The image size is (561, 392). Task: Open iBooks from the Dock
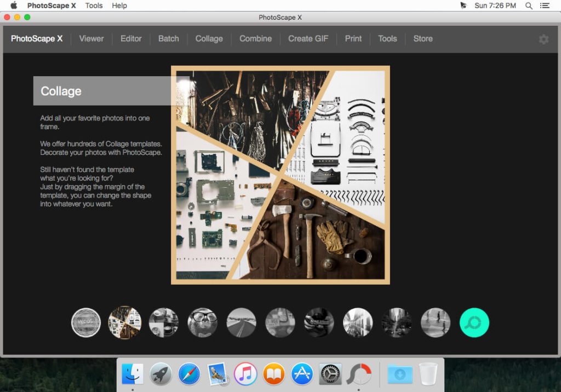[274, 374]
